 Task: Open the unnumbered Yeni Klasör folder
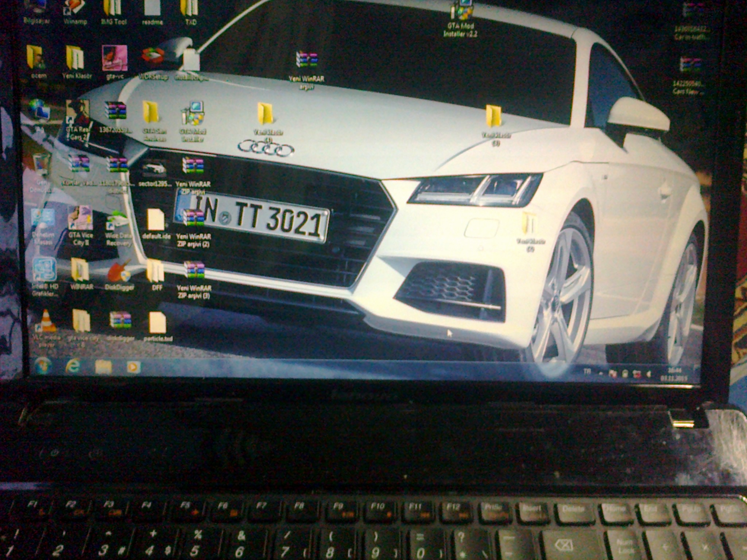77,62
